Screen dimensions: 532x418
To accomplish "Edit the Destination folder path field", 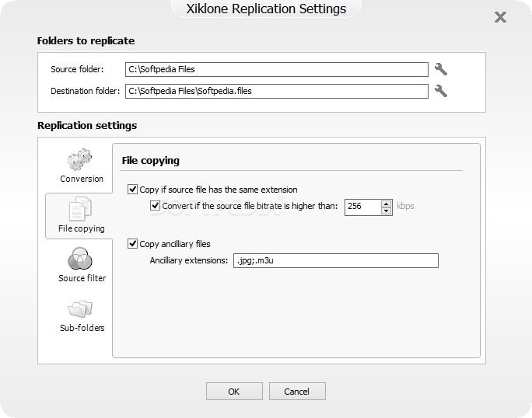I will pyautogui.click(x=277, y=91).
